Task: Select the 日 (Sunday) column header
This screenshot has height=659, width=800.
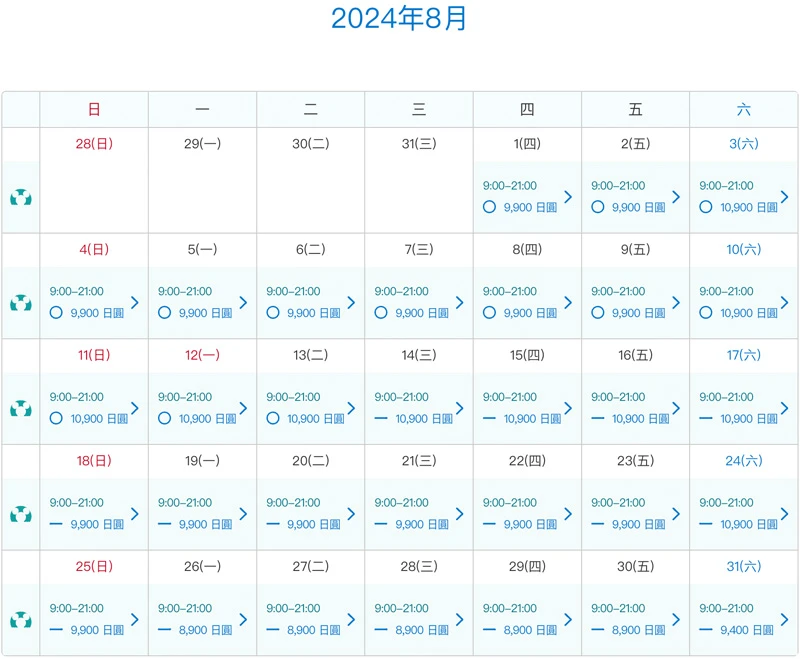Action: point(94,110)
